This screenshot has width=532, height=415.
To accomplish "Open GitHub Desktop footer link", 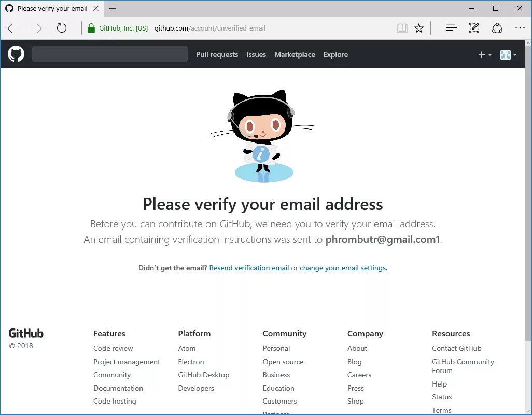I will pos(204,375).
